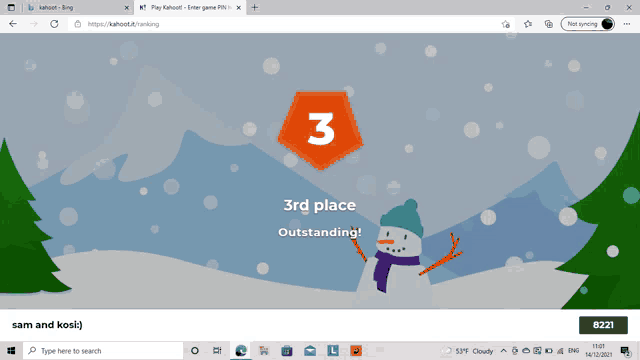
Task: Open the Not syncing profile button
Action: click(588, 24)
